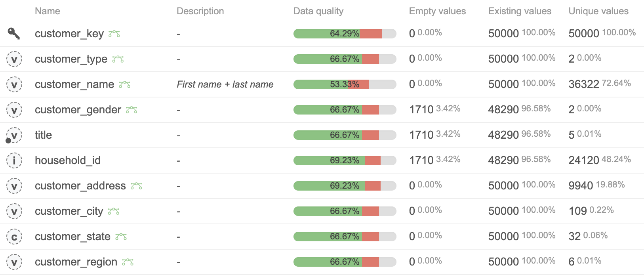This screenshot has height=275, width=644.
Task: Click the lineage icon next to customer_gender
Action: pyautogui.click(x=131, y=110)
